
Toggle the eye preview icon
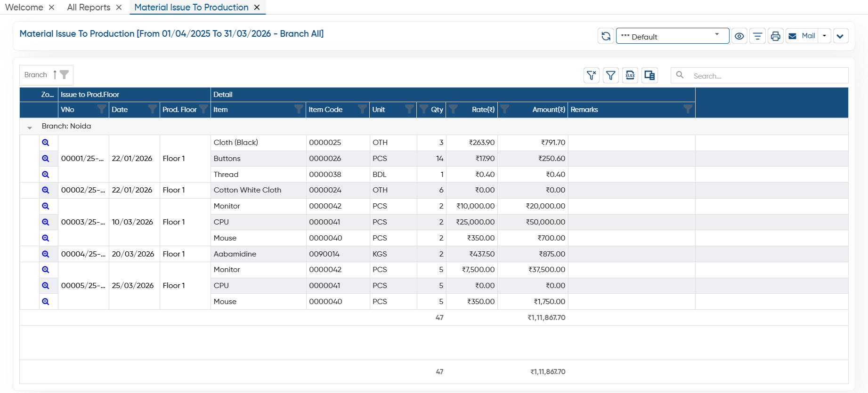click(739, 36)
